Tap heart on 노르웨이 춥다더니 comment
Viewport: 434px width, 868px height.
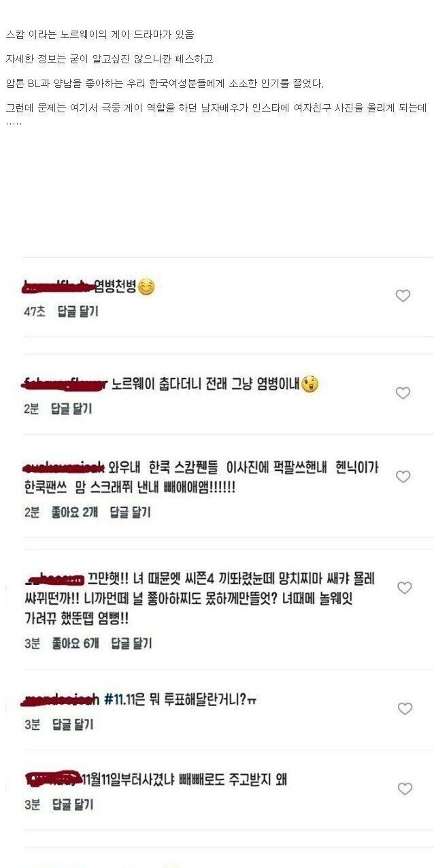click(x=403, y=393)
